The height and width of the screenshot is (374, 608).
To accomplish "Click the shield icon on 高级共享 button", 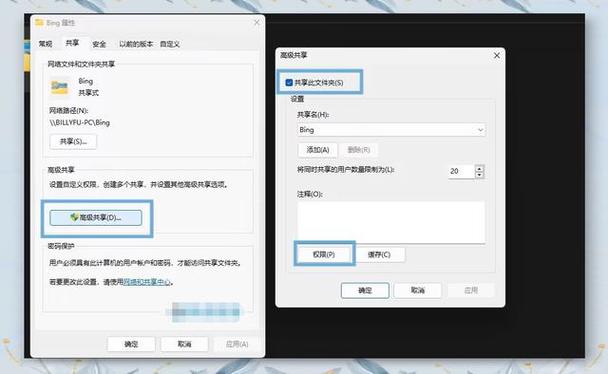I will [x=74, y=217].
